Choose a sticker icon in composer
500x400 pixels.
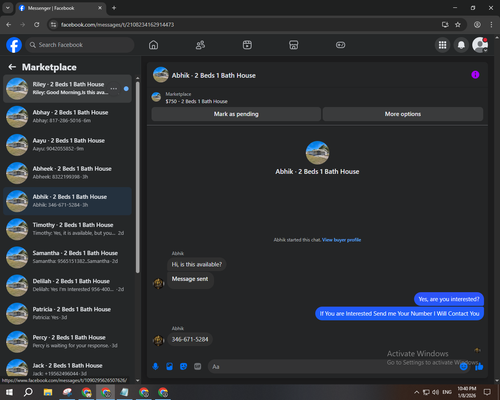(x=183, y=367)
